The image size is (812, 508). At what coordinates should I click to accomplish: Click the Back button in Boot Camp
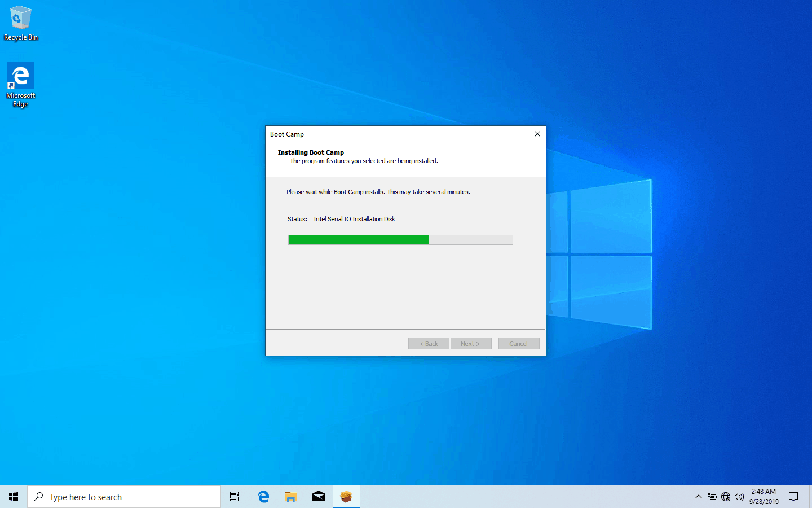tap(429, 344)
